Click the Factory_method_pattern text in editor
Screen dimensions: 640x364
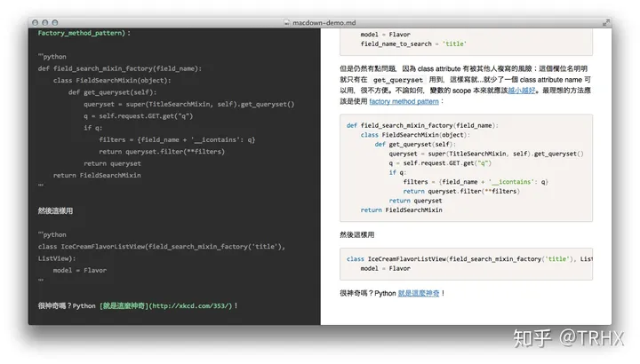point(82,33)
